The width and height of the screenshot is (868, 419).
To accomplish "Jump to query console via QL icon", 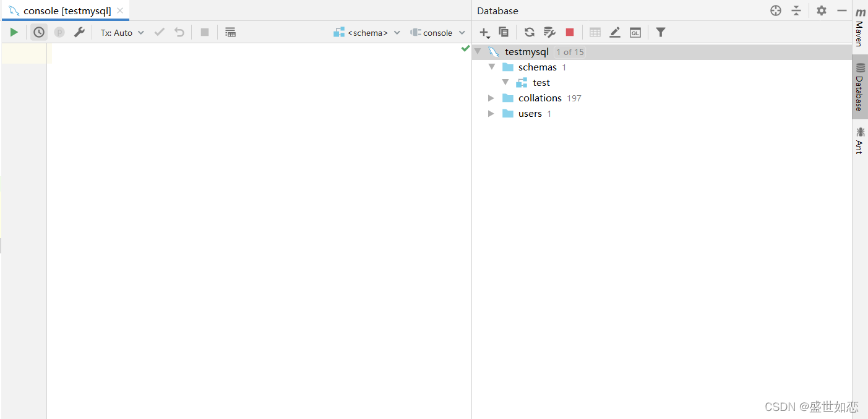I will (x=635, y=32).
